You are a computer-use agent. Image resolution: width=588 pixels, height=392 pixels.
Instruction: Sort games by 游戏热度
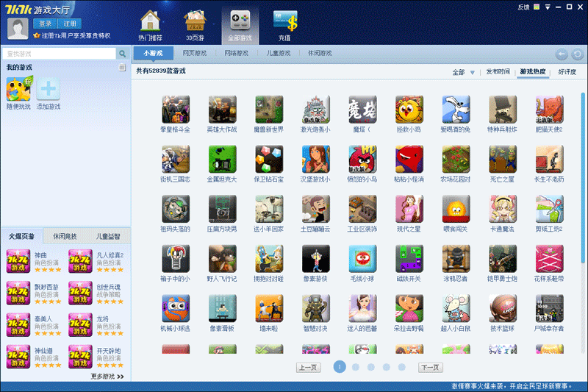(x=533, y=71)
